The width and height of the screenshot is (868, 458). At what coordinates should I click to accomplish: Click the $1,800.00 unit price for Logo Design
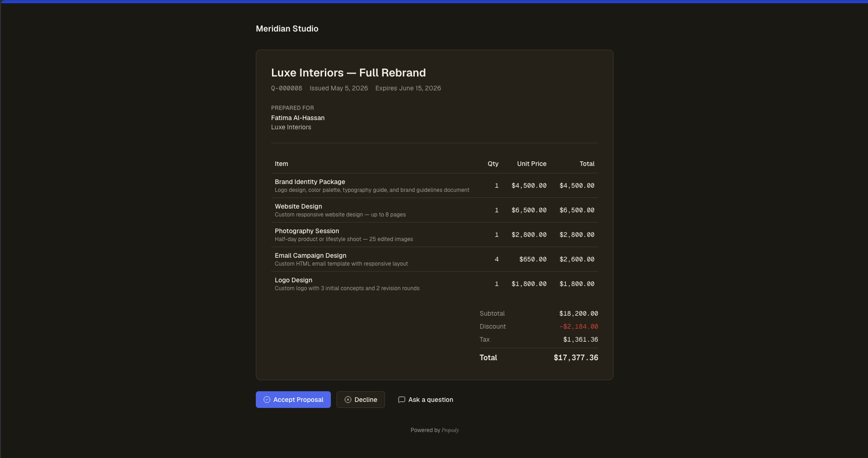(529, 284)
